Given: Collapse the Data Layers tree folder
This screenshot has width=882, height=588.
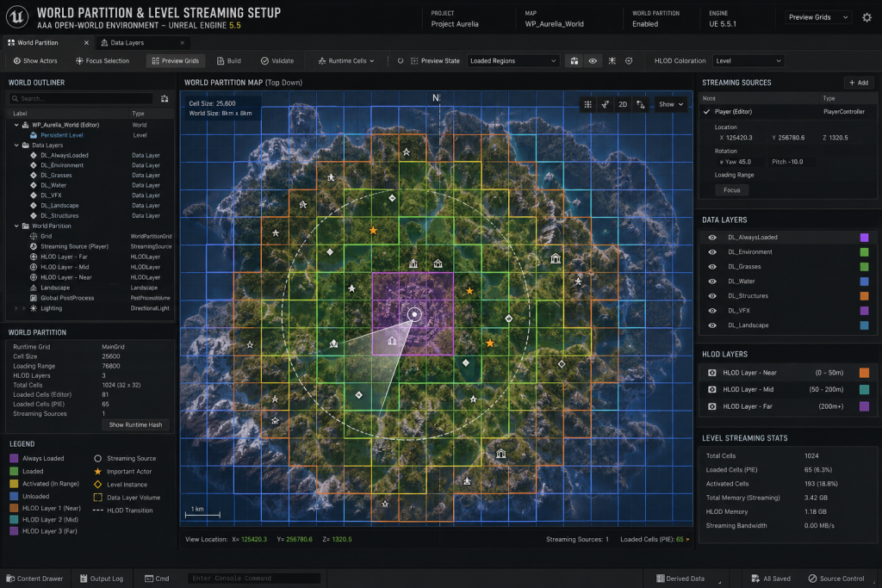Looking at the screenshot, I should (x=16, y=145).
